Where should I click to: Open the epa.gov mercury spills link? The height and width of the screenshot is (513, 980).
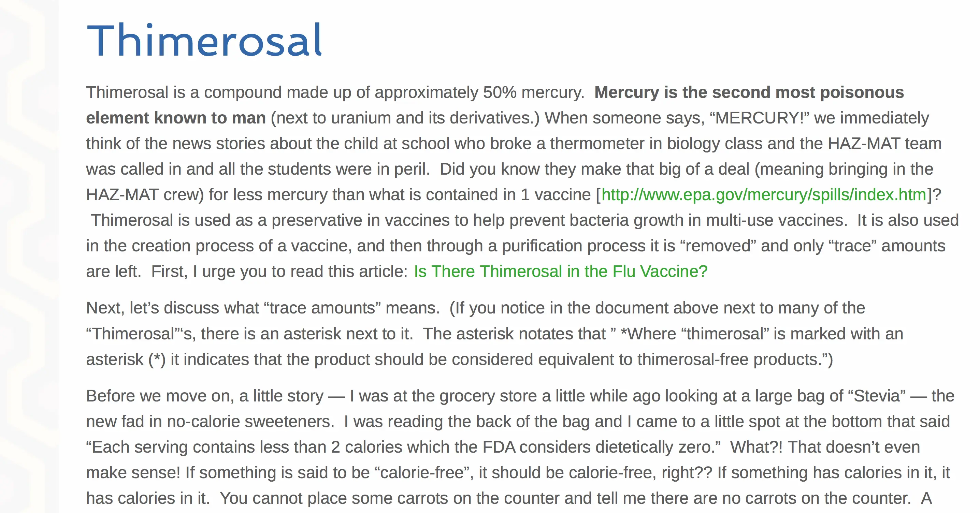(x=764, y=195)
